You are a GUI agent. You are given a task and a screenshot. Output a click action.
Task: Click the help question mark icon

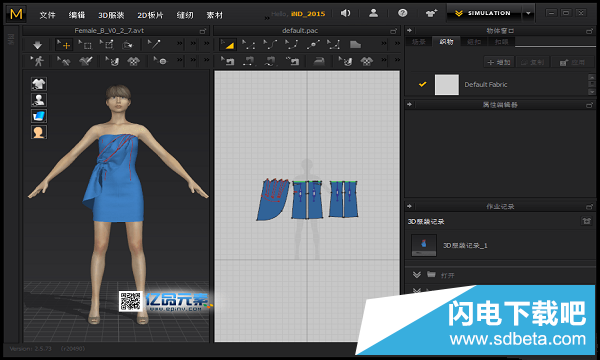403,13
